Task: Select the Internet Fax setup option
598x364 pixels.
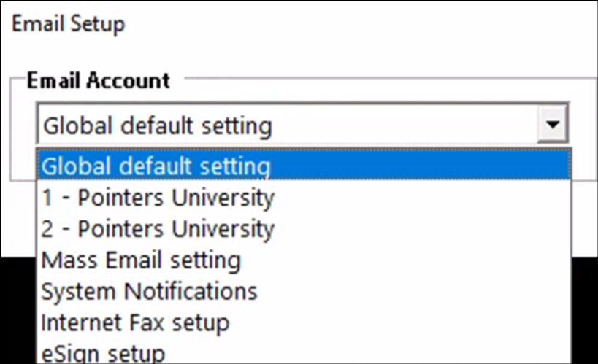Action: [135, 322]
